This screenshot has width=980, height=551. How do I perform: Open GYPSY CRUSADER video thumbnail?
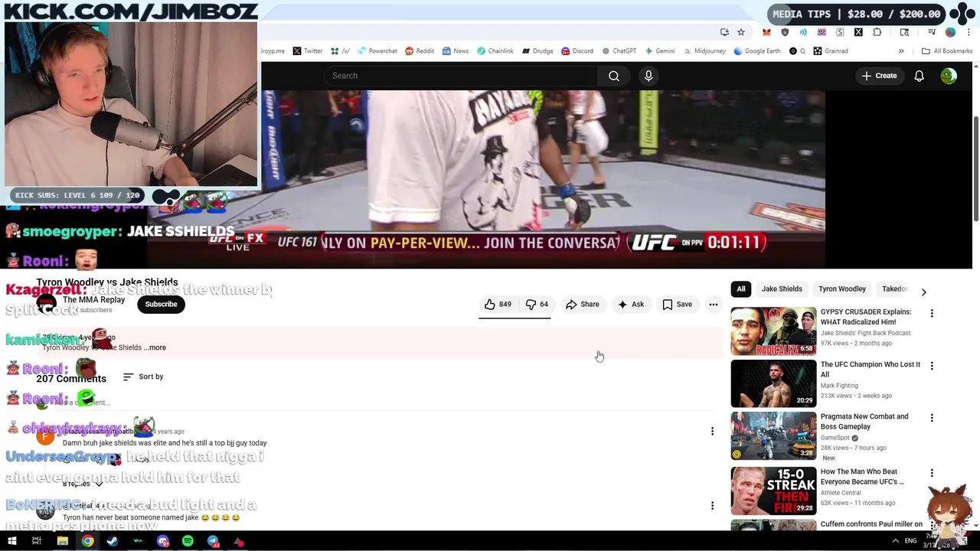click(773, 331)
